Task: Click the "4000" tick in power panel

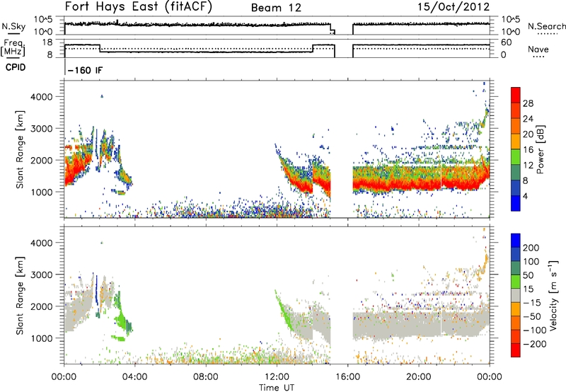Action: 42,97
